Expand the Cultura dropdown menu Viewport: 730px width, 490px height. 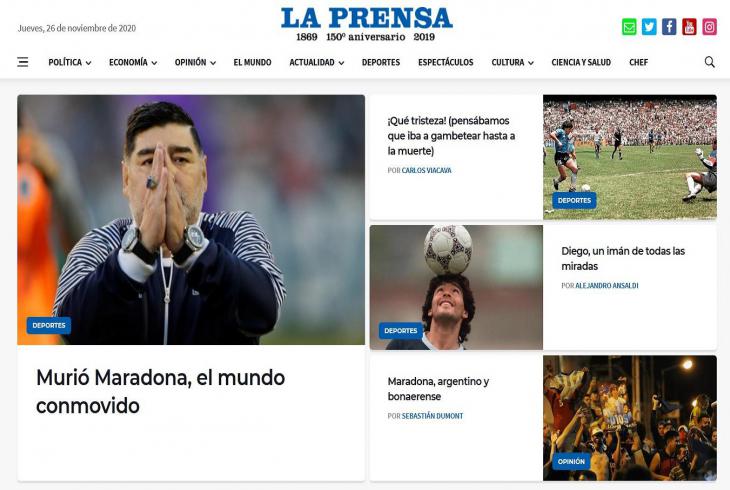[x=513, y=62]
